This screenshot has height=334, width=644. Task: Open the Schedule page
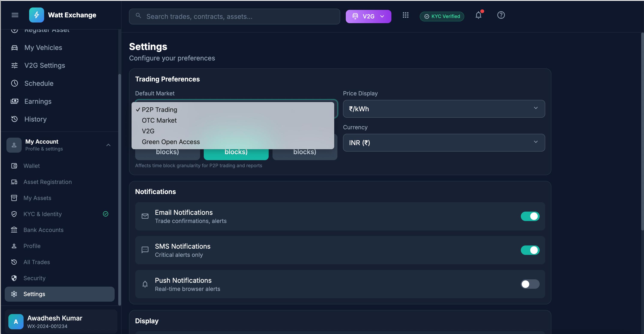(x=39, y=83)
